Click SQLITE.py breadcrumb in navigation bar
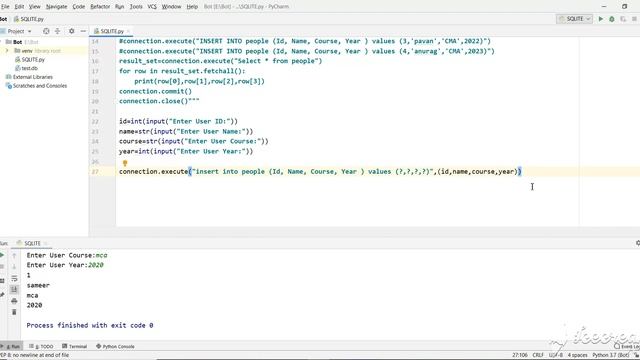Viewport: 640px width, 360px height. point(29,19)
